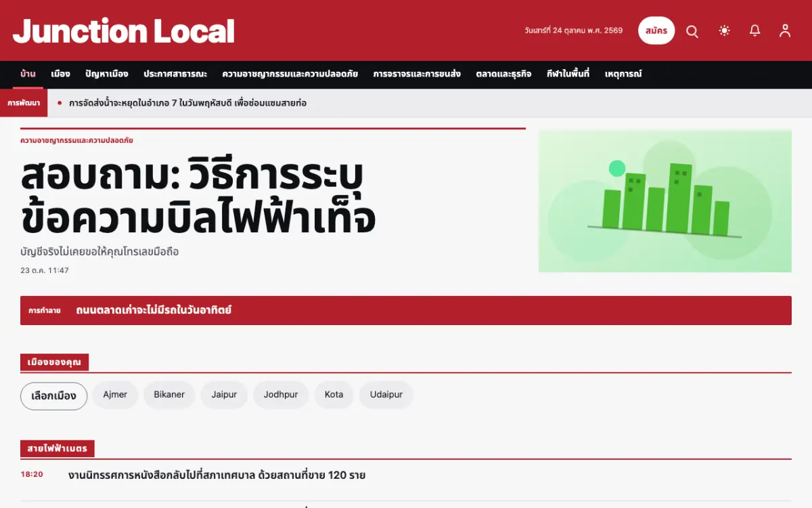Open การจราจรและการขนส่ง nav item
Viewport: 812px width, 508px height.
(x=417, y=74)
